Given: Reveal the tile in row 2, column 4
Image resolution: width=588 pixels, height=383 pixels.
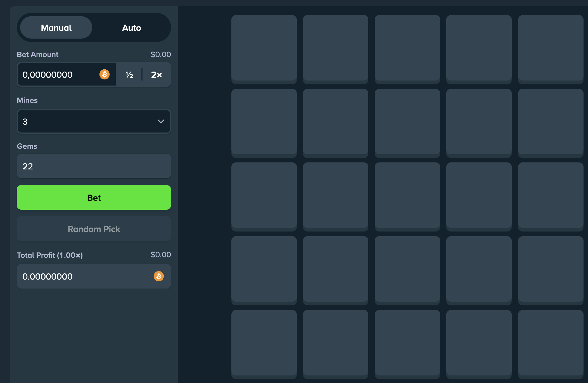Looking at the screenshot, I should (479, 123).
